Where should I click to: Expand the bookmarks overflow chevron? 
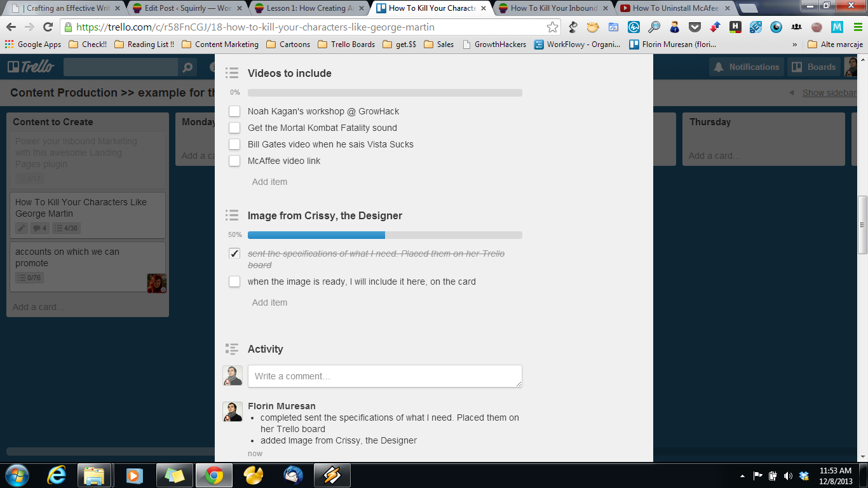(794, 44)
